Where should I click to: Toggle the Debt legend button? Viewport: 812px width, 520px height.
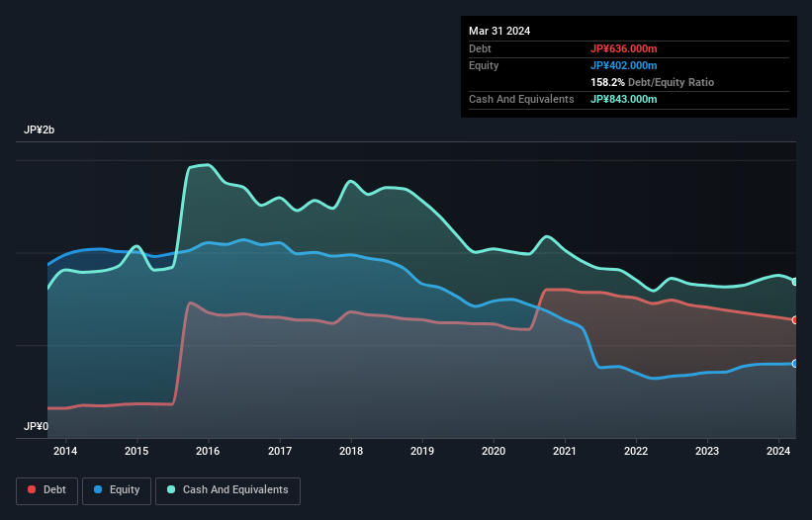(46, 490)
